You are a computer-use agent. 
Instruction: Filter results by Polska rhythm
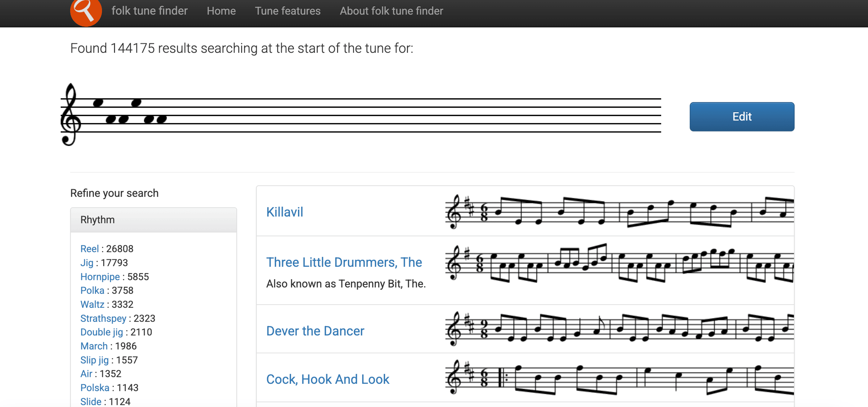pyautogui.click(x=95, y=388)
